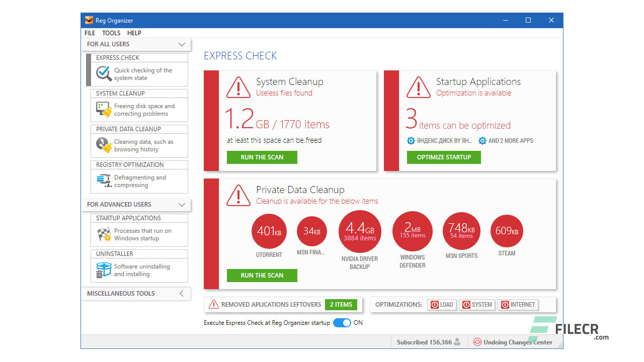Screen dimensions: 644x362
Task: Select the Private Data Cleanup icon
Action: pyautogui.click(x=104, y=145)
